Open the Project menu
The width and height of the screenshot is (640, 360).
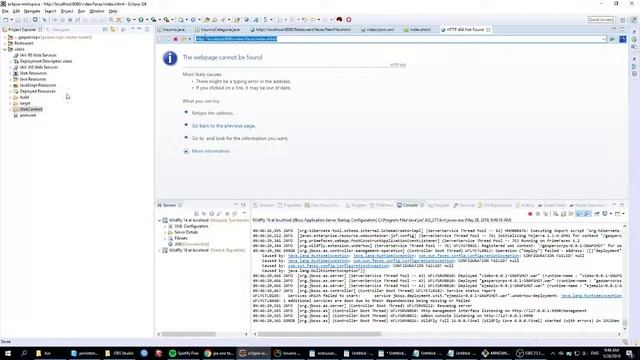pyautogui.click(x=67, y=11)
